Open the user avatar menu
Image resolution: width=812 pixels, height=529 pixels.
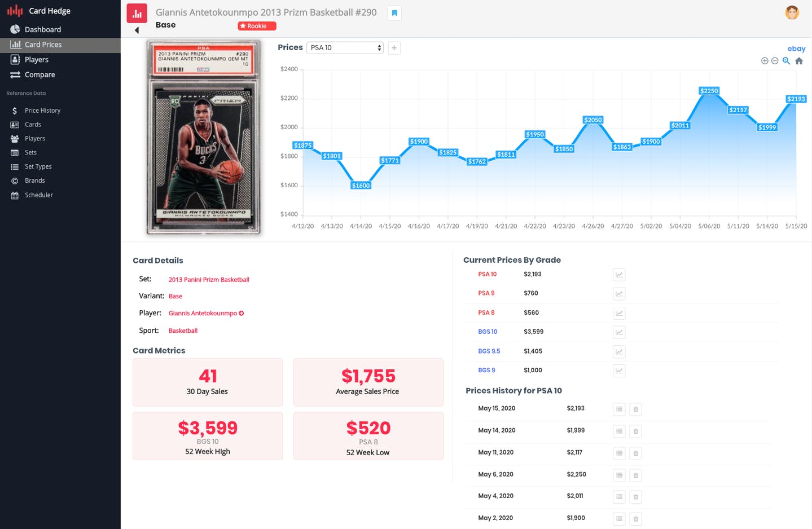click(x=792, y=12)
